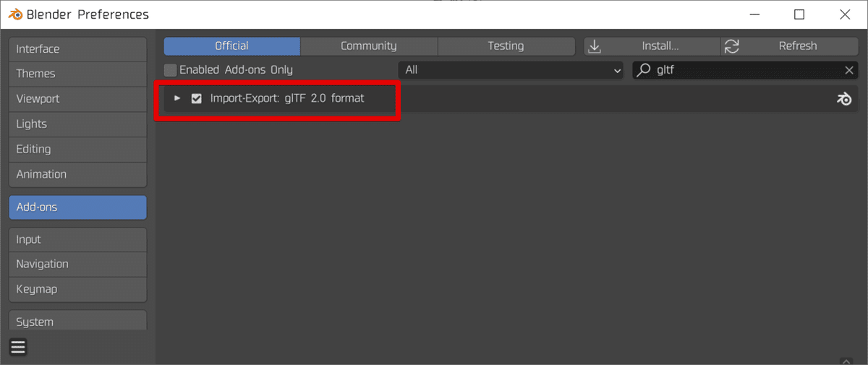Open the Lights preferences section
This screenshot has height=365, width=868.
pyautogui.click(x=77, y=124)
